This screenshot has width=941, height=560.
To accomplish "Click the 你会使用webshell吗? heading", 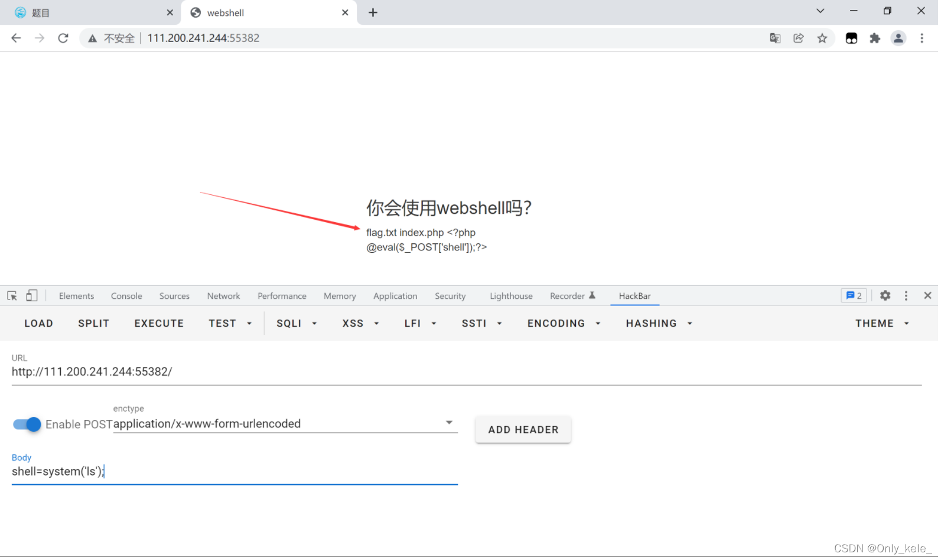I will click(449, 208).
